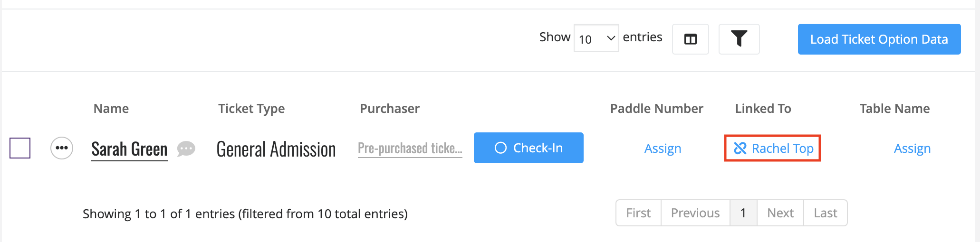Viewport: 980px width, 242px height.
Task: Sort by the Ticket Type column header
Action: coord(251,109)
